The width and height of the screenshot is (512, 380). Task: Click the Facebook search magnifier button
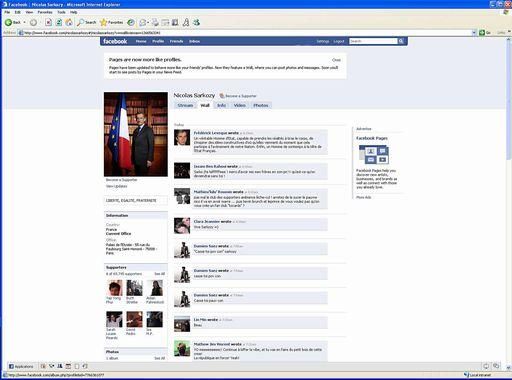(x=401, y=41)
